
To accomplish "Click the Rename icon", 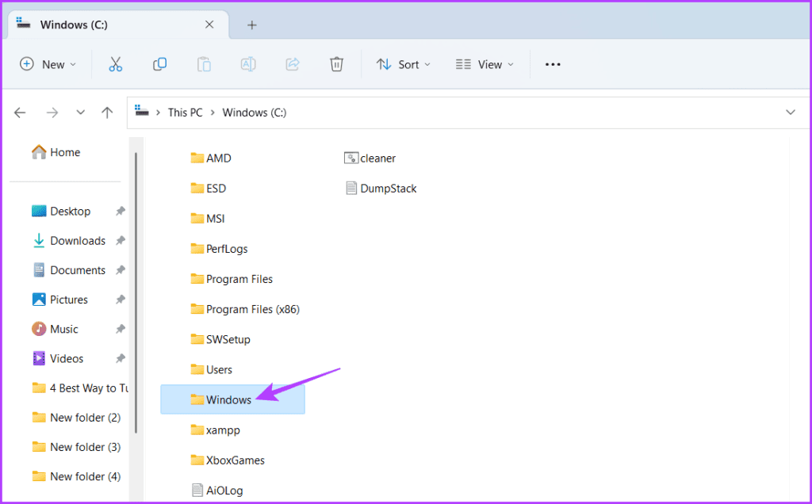I will [x=248, y=64].
